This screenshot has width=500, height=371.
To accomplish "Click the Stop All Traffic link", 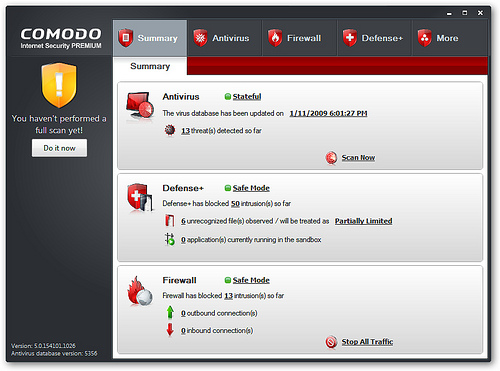I will click(367, 342).
